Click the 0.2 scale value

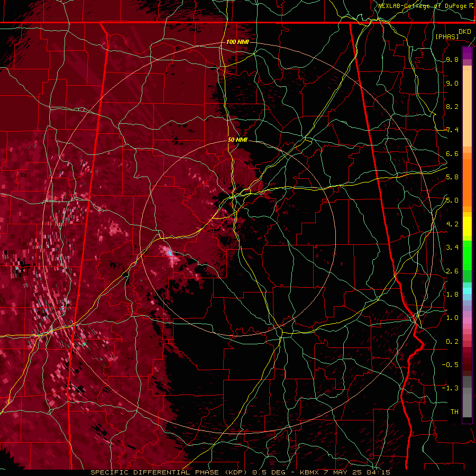[452, 341]
